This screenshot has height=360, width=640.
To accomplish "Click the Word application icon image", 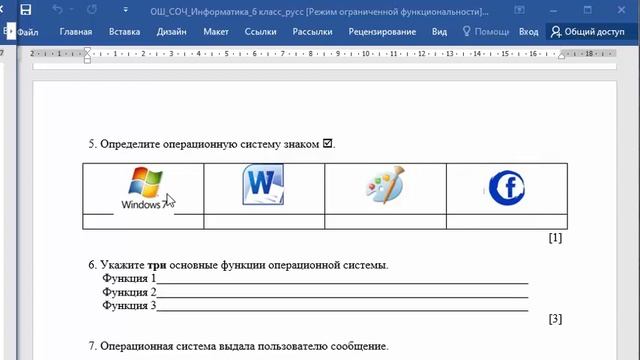I will [263, 184].
